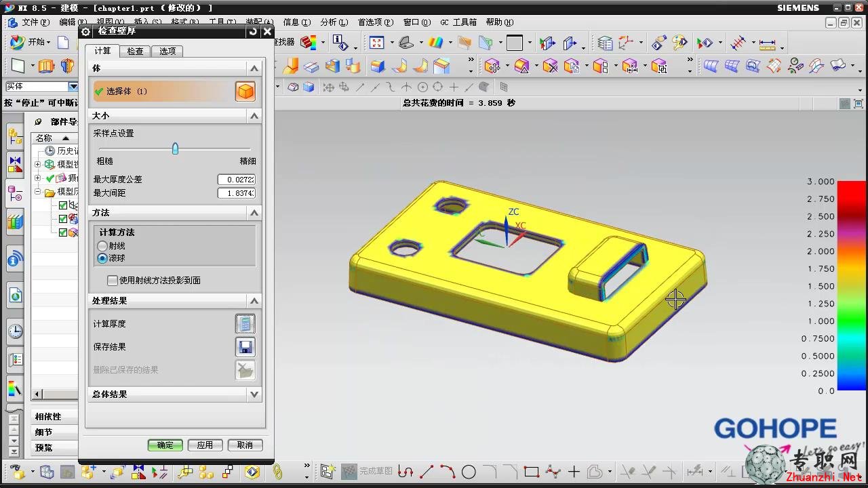Click the 名称 column header
Image resolution: width=868 pixels, height=488 pixels.
[55, 138]
